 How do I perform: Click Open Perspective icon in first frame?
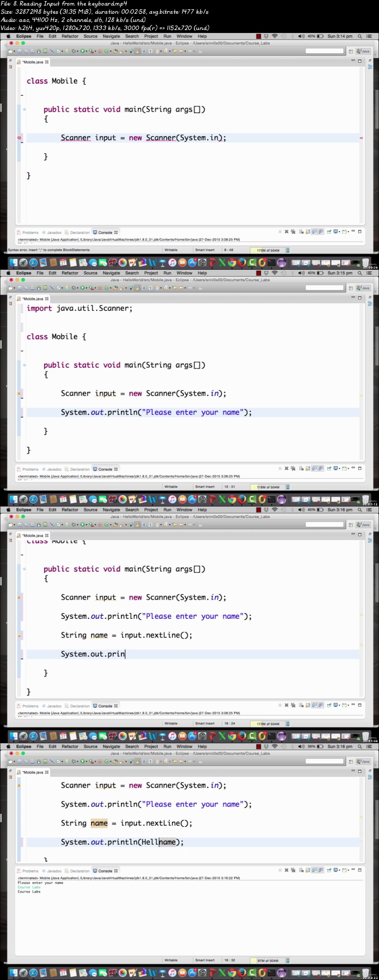[351, 51]
